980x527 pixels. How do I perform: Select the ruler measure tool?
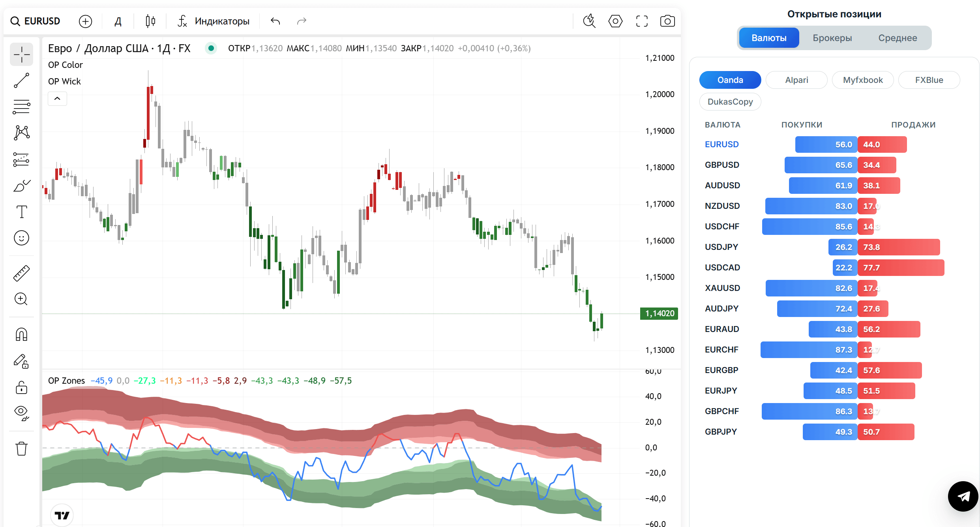tap(21, 273)
